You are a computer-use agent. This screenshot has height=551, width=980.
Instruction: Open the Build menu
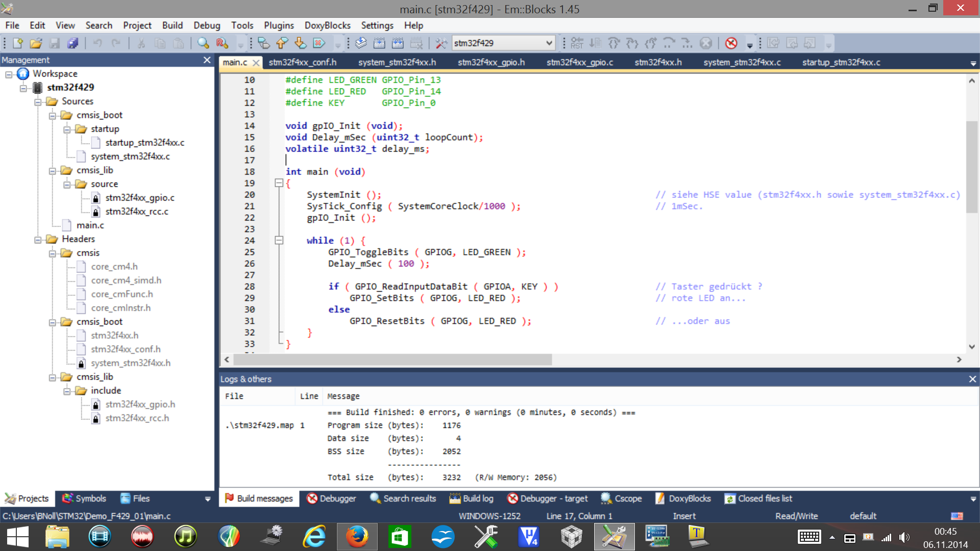coord(172,25)
